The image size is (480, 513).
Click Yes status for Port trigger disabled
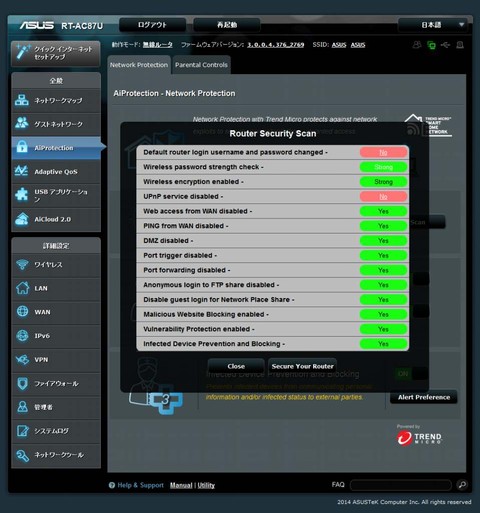click(x=383, y=255)
